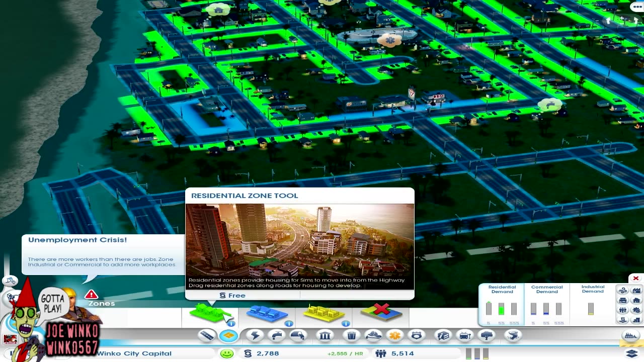
Task: Select the Industrial zone tool (yellow factories)
Action: [x=324, y=314]
